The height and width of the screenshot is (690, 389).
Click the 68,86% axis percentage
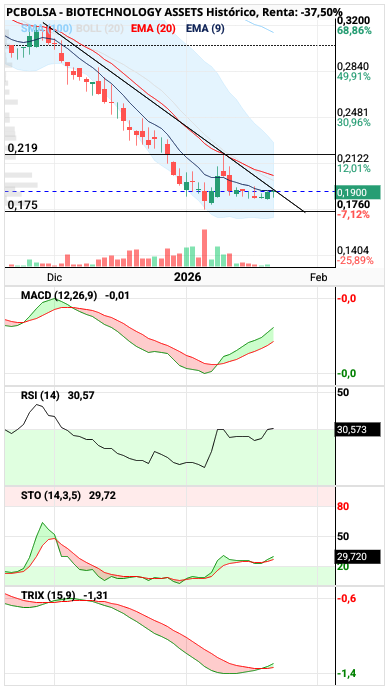(x=354, y=31)
